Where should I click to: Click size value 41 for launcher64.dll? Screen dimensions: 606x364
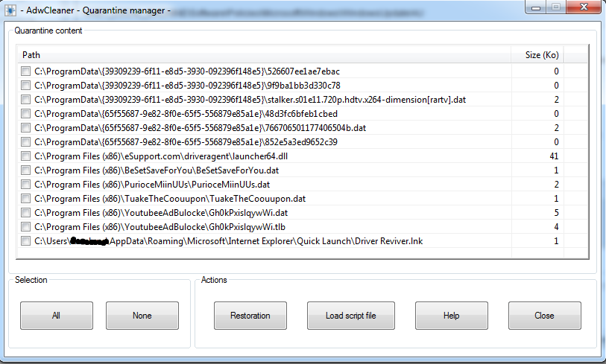[x=554, y=156]
